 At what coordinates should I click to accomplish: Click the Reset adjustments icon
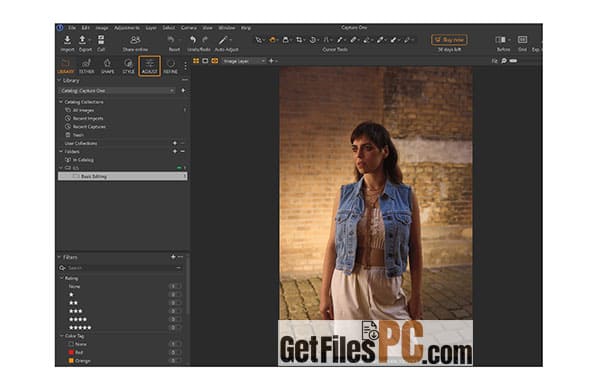tap(171, 40)
